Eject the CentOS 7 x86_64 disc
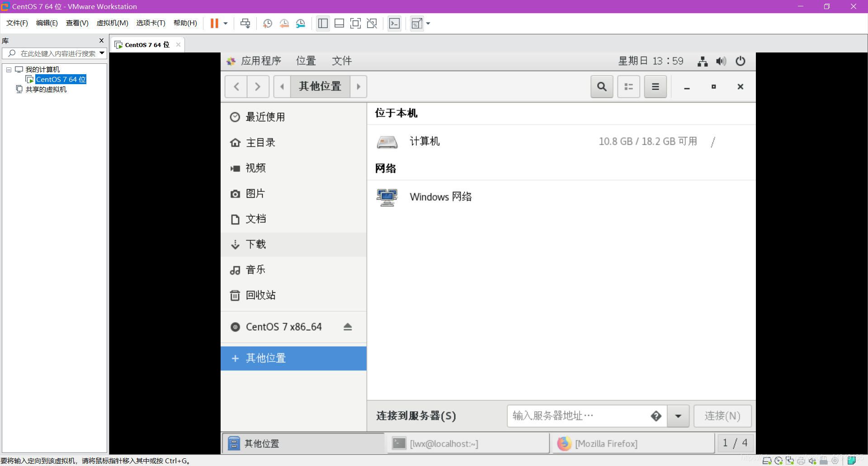Image resolution: width=868 pixels, height=466 pixels. pos(347,327)
